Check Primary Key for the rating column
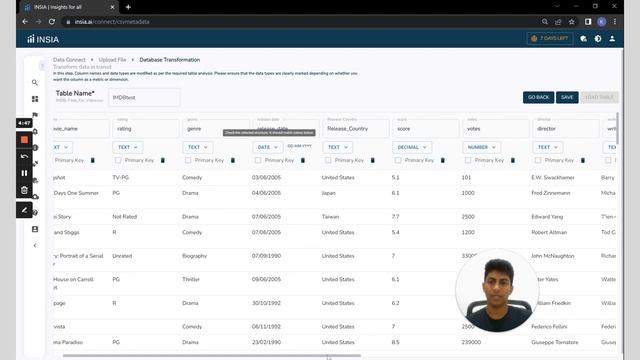640x360 pixels. tap(118, 160)
